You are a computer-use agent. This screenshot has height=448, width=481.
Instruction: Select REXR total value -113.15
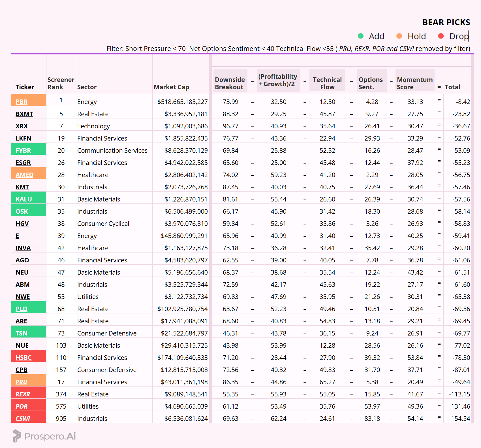459,394
